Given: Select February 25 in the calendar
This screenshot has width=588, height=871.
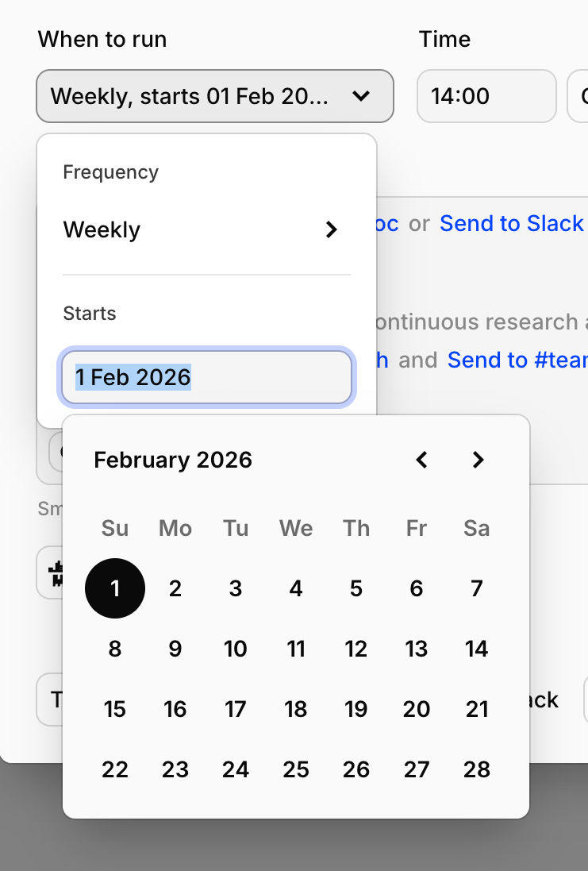Looking at the screenshot, I should click(x=296, y=769).
